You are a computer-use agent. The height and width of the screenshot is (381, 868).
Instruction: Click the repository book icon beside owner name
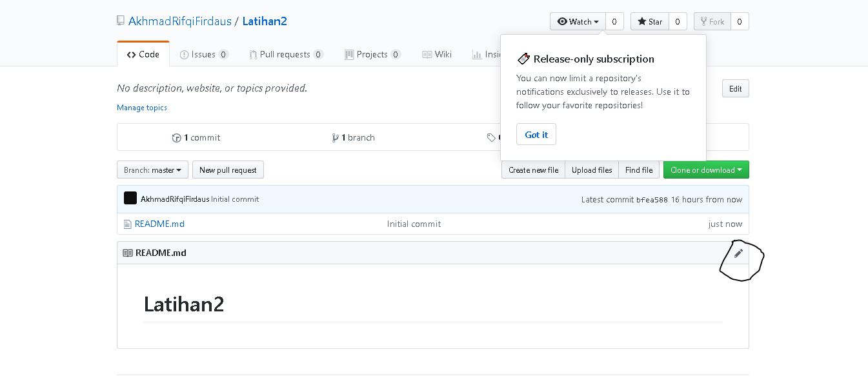click(121, 21)
